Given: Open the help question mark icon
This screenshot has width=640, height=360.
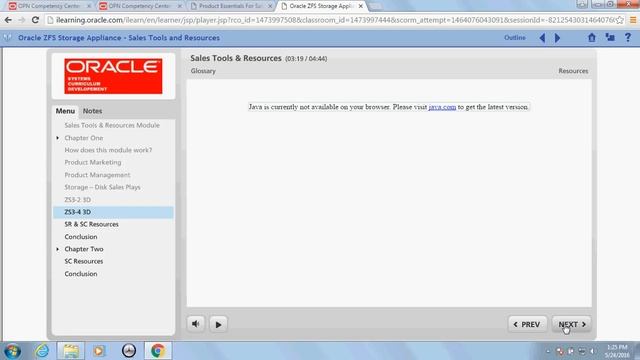Looking at the screenshot, I should click(628, 38).
